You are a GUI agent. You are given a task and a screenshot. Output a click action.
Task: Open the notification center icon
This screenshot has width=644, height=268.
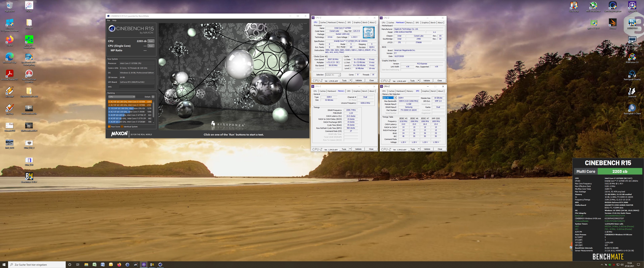click(638, 264)
